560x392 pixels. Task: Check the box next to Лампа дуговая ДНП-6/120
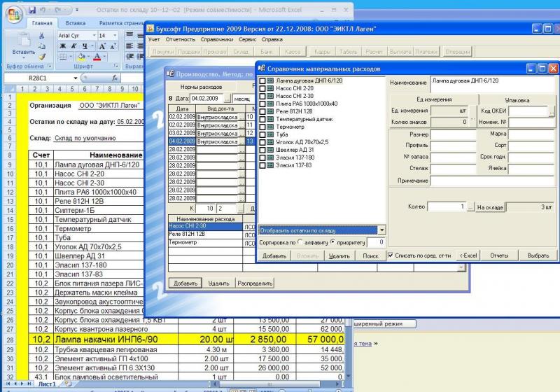[262, 81]
